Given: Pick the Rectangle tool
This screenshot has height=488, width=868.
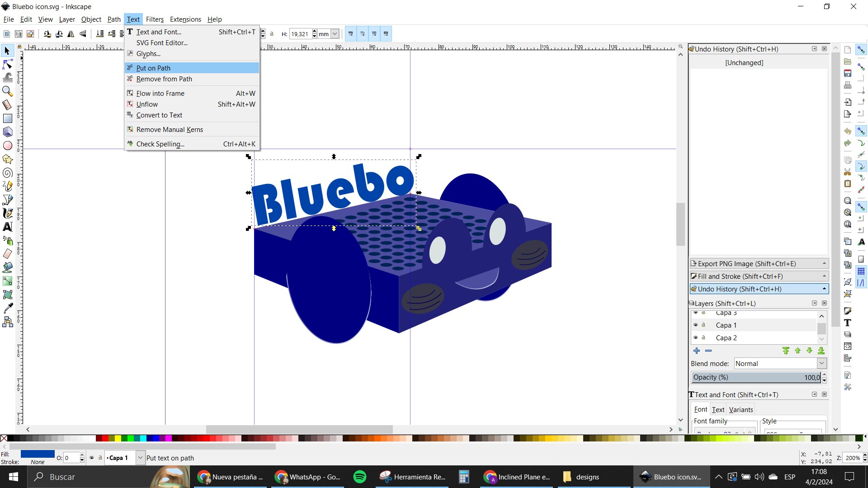Looking at the screenshot, I should tap(7, 118).
